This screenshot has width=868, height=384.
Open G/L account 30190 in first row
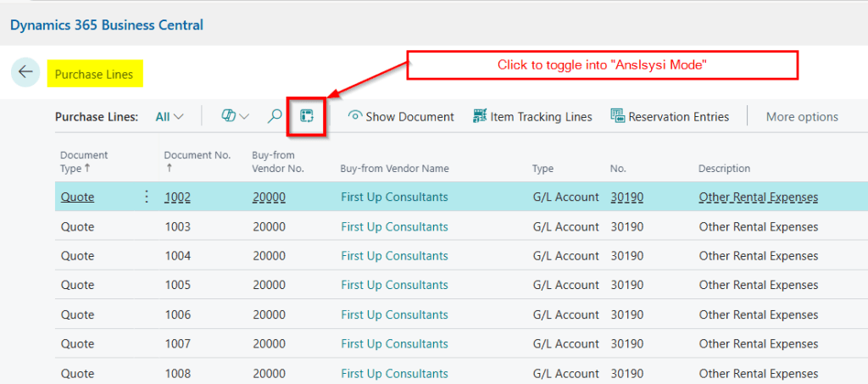(x=627, y=198)
